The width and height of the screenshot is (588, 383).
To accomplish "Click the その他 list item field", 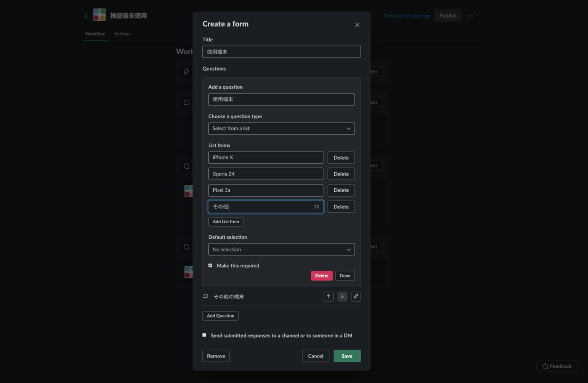I will [266, 206].
